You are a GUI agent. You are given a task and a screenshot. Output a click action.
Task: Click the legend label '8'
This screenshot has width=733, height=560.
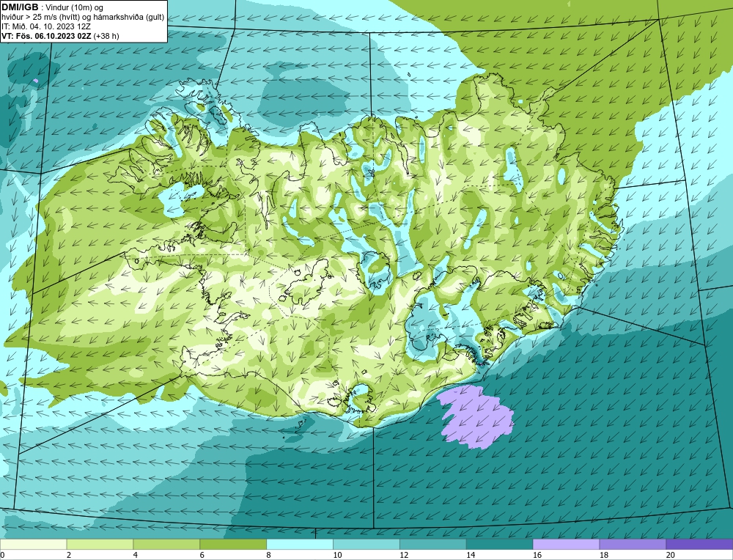(x=269, y=555)
